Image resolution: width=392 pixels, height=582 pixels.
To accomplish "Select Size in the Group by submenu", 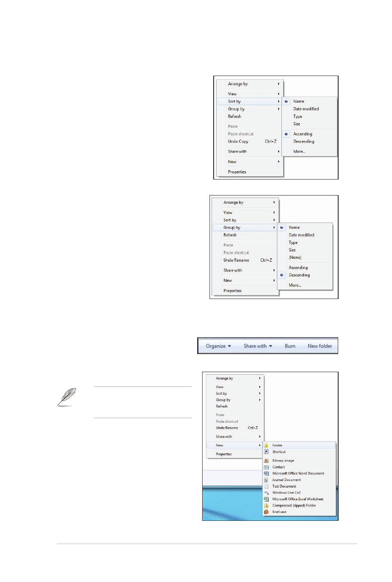I will pyautogui.click(x=292, y=250).
